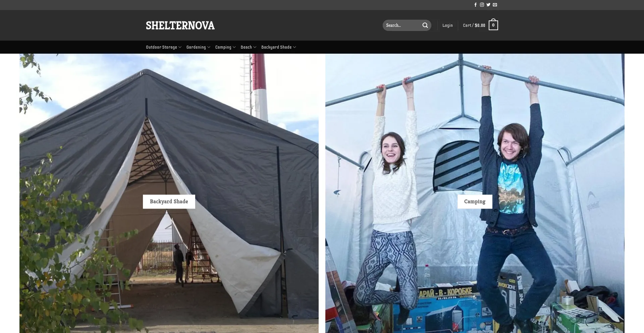644x333 pixels.
Task: Click the search magnifier icon
Action: point(425,25)
